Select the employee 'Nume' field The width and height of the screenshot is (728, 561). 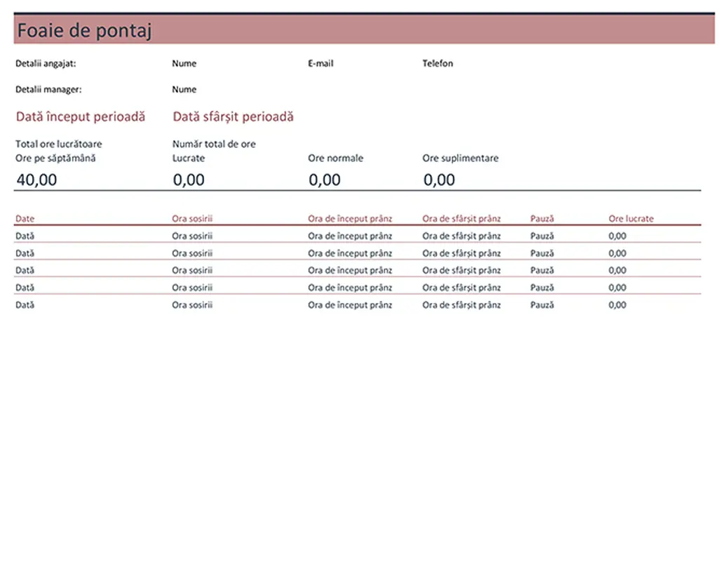coord(184,64)
